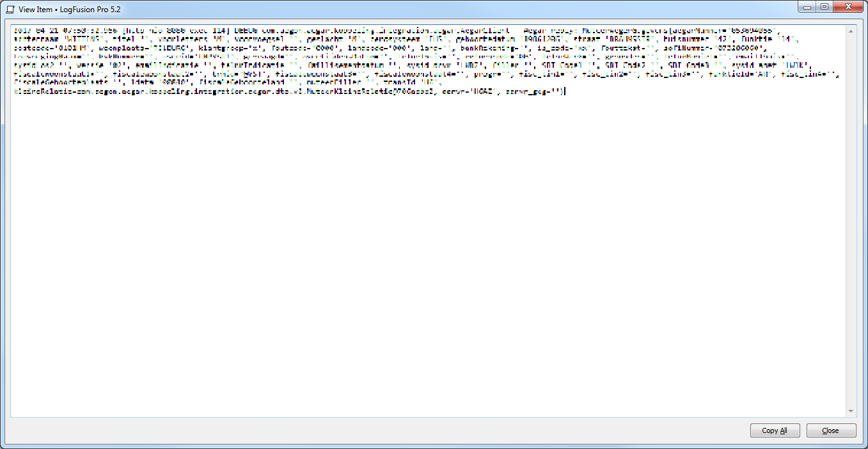Screen dimensions: 868x449
Task: Click the start of the last log line
Action: click(x=14, y=92)
